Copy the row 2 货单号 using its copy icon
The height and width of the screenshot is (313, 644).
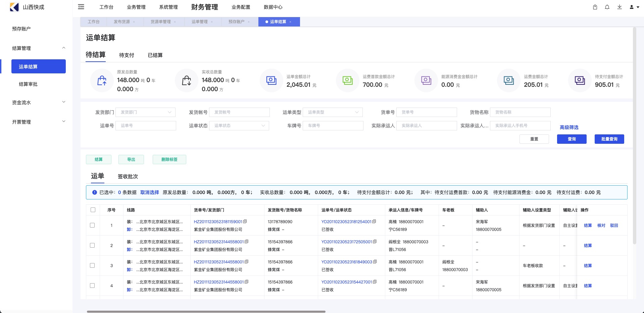[x=247, y=242]
